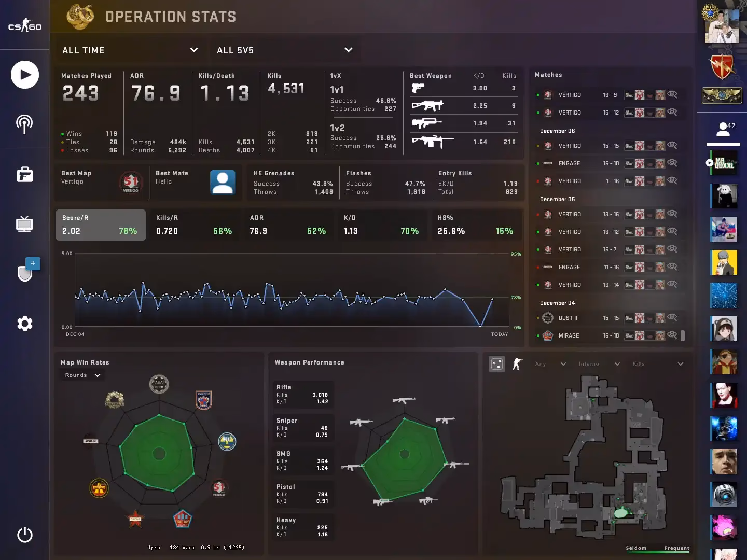Select the SMG weapon category
Viewport: 747px width, 560px height.
tap(303, 460)
